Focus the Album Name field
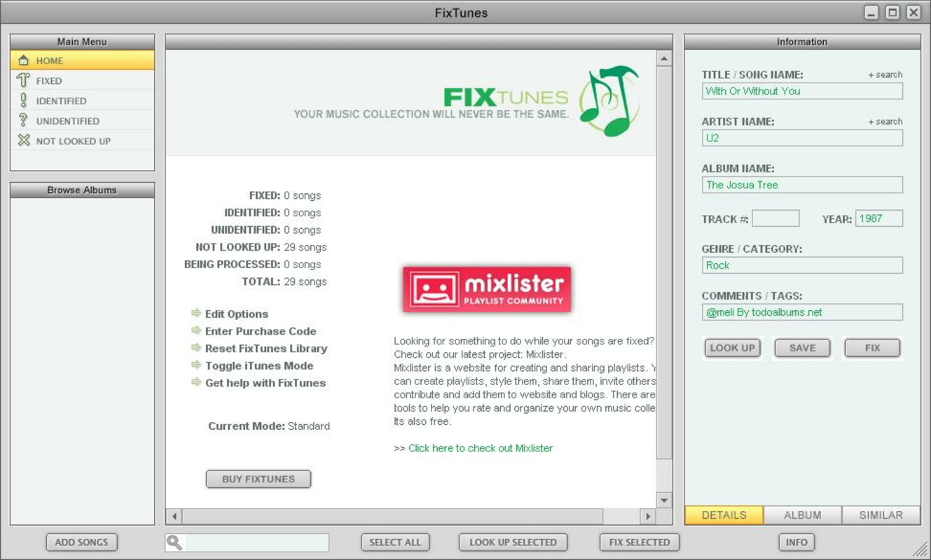This screenshot has height=560, width=931. tap(802, 185)
